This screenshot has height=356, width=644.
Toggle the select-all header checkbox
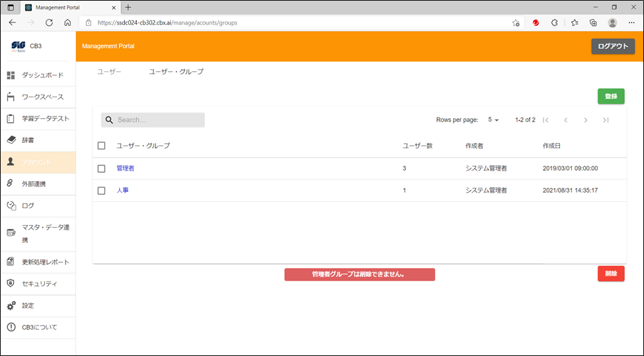101,146
